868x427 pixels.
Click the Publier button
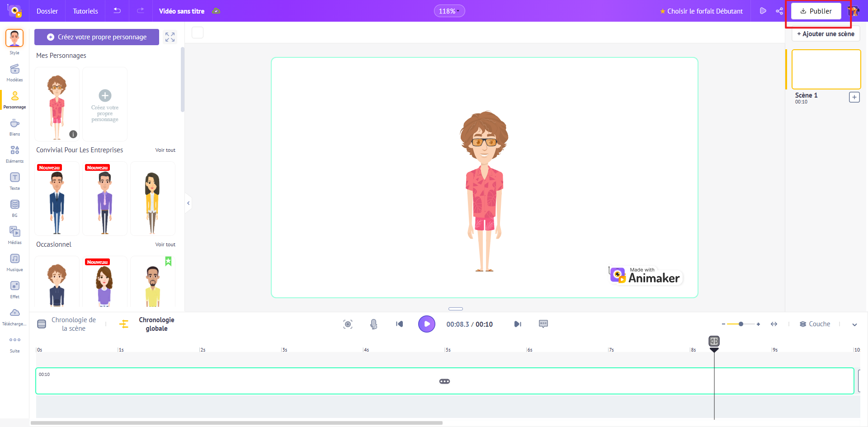pos(816,11)
